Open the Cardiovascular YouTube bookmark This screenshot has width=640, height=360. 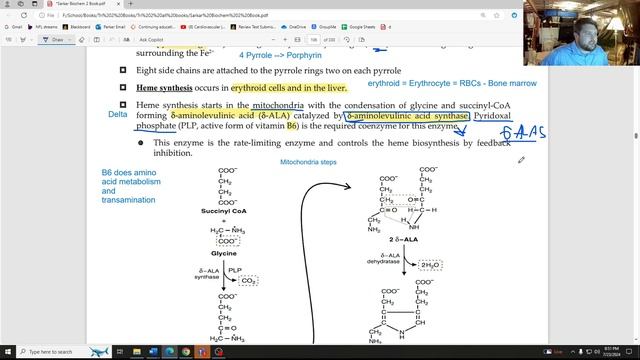click(202, 27)
